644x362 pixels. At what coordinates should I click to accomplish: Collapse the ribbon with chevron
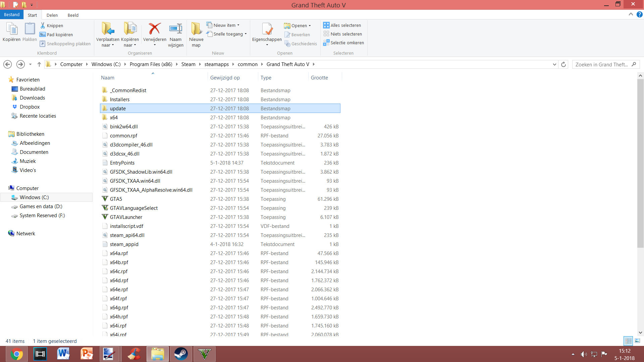(x=631, y=14)
